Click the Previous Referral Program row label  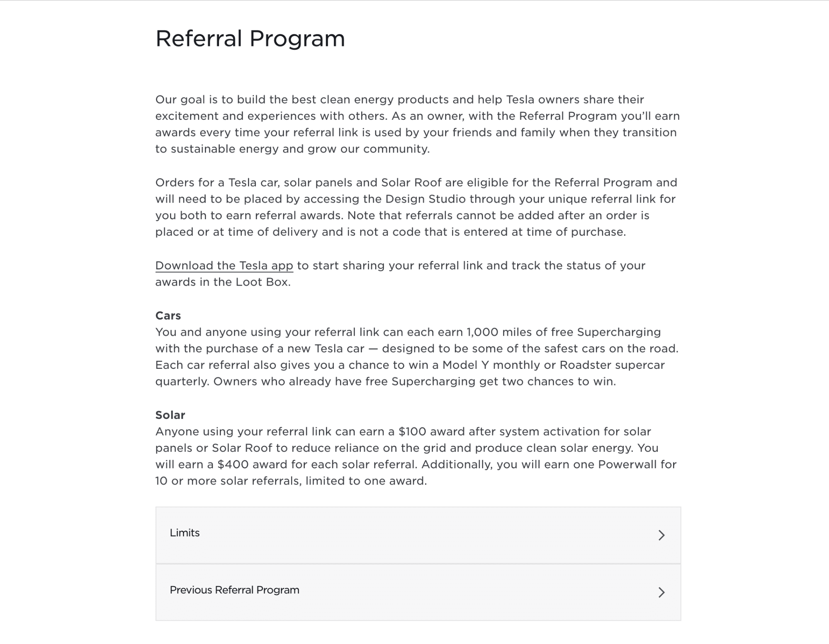(234, 590)
